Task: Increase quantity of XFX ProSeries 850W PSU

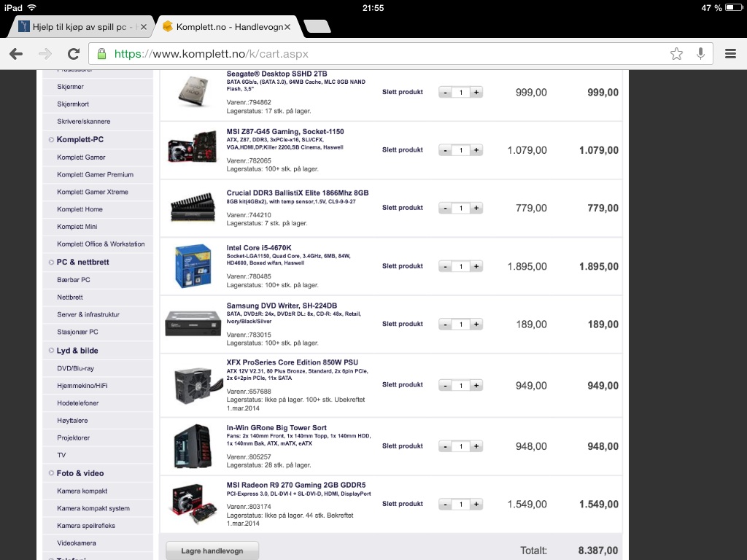Action: (476, 385)
